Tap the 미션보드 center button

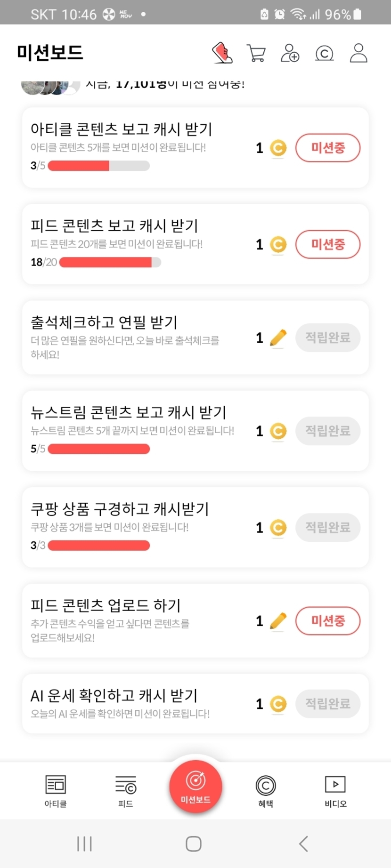tap(195, 786)
